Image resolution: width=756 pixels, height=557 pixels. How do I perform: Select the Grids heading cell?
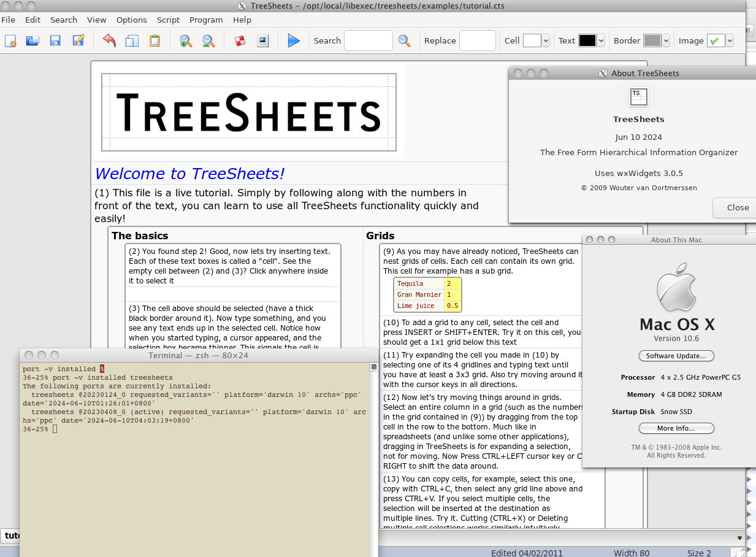380,236
